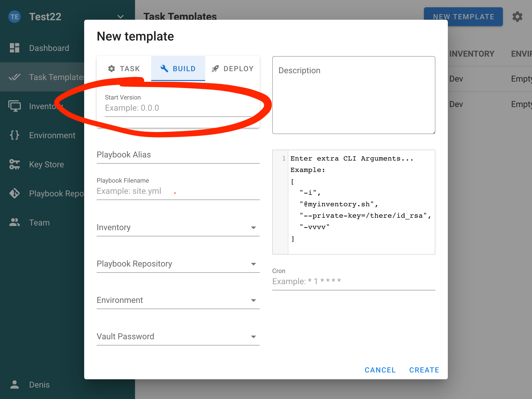Click the Team people icon
Image resolution: width=532 pixels, height=399 pixels.
(x=15, y=222)
